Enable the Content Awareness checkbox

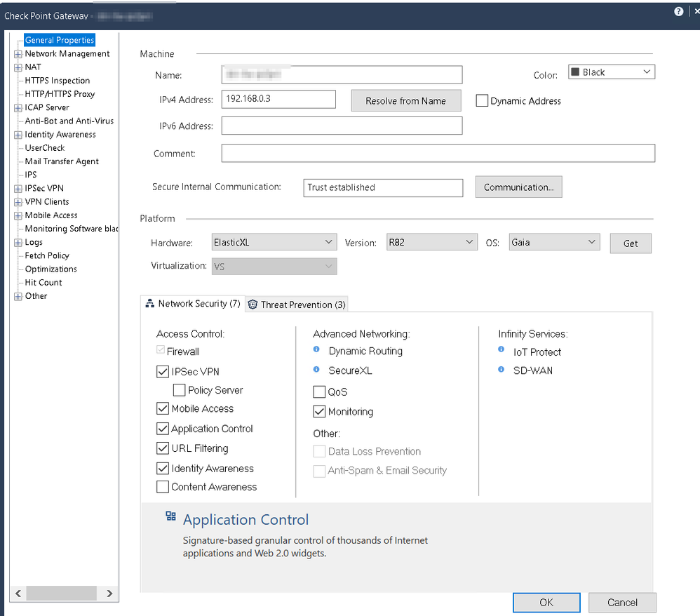[x=163, y=486]
